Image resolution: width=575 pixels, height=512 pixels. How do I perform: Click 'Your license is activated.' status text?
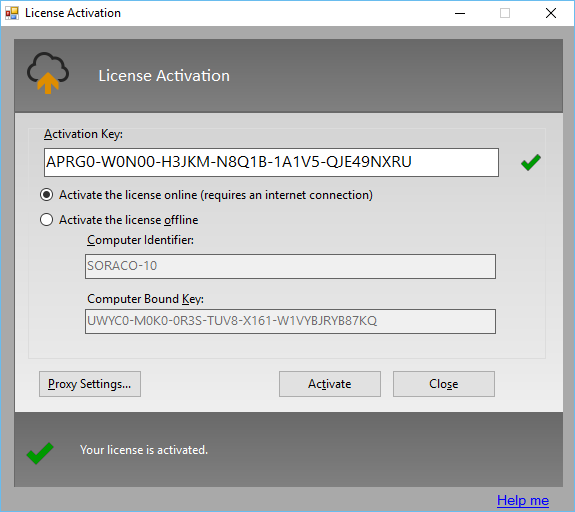144,450
